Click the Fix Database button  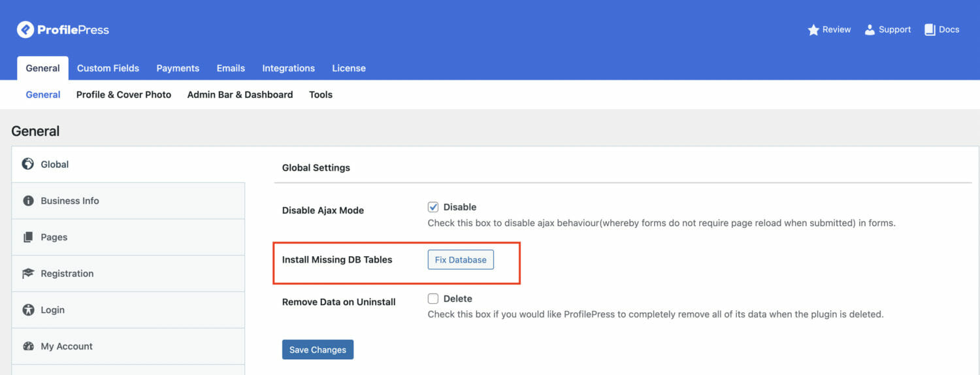[461, 259]
